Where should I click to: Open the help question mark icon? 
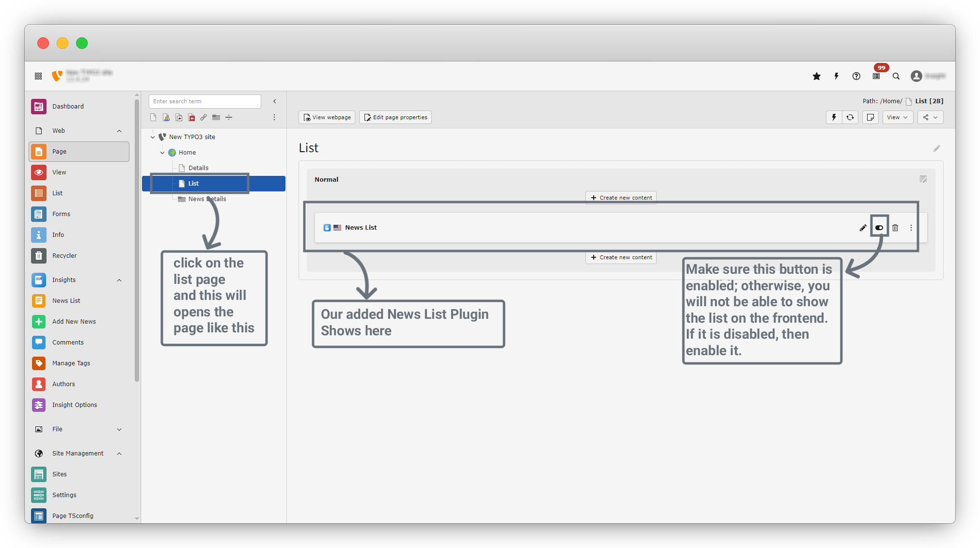(x=856, y=76)
